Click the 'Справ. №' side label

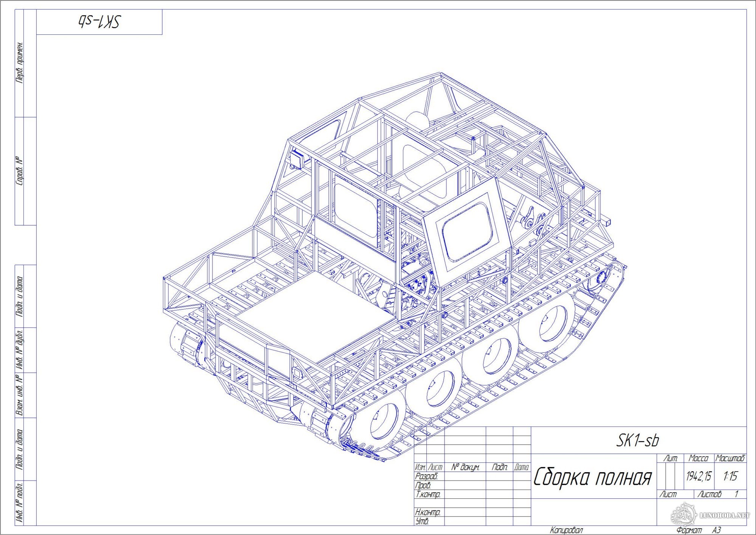(20, 171)
